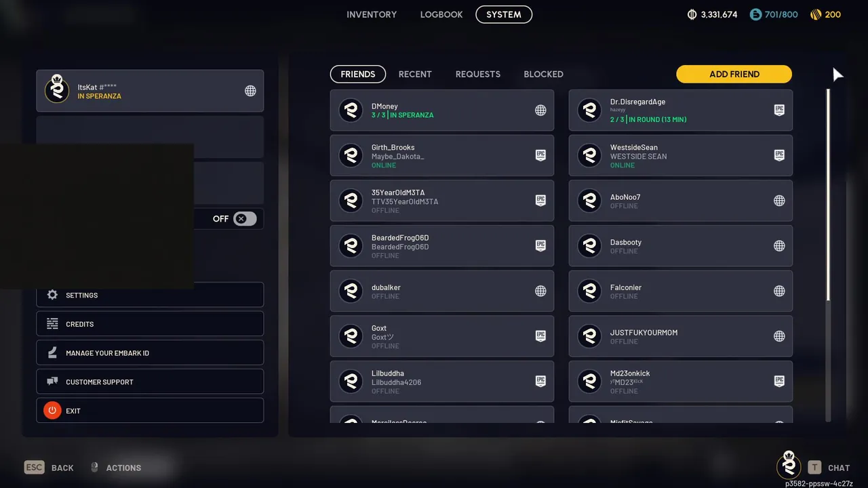Screen dimensions: 868x488
Task: Click "TTV35YearOldM3TA" subtitle text
Action: pos(405,201)
